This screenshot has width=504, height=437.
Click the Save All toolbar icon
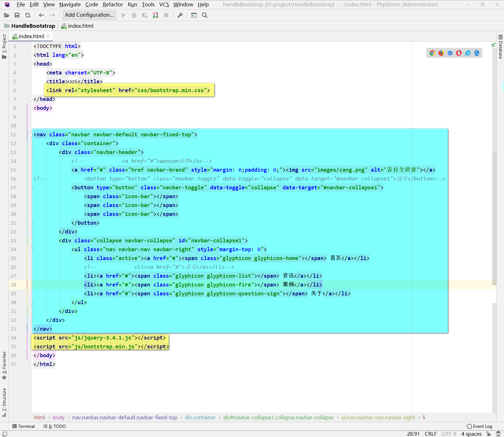[x=17, y=15]
